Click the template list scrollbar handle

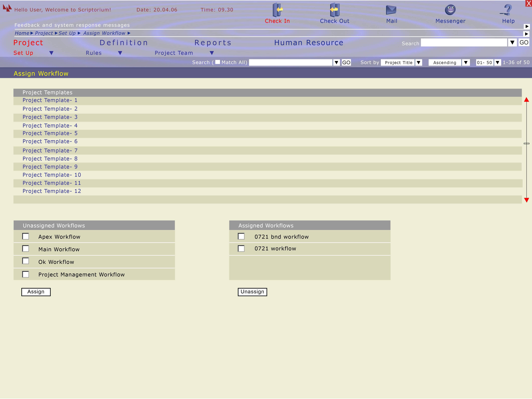coord(527,143)
